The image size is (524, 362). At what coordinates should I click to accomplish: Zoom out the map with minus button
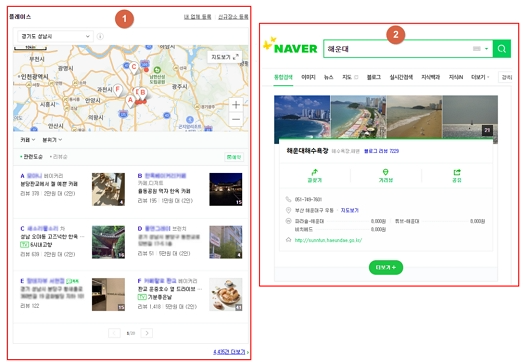236,119
